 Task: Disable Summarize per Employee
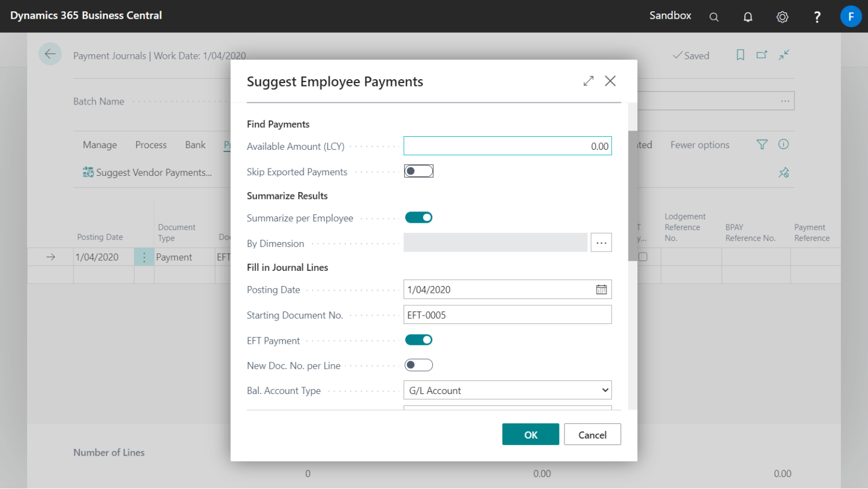coord(418,217)
